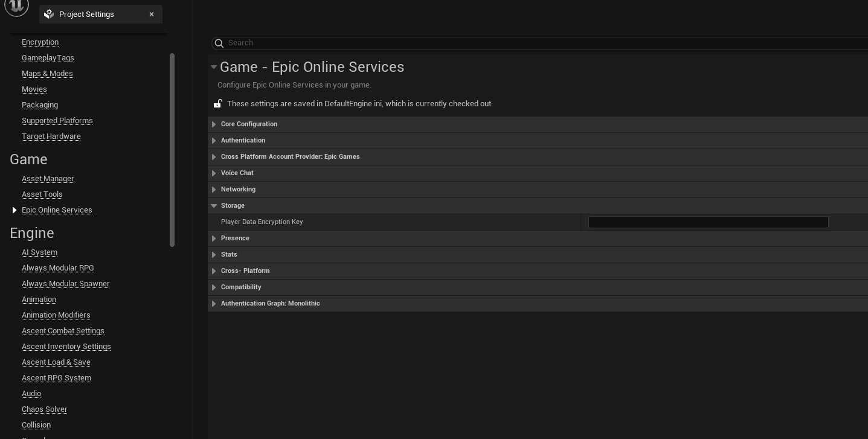This screenshot has height=439, width=868.
Task: Click the search magnifier icon
Action: coord(219,43)
